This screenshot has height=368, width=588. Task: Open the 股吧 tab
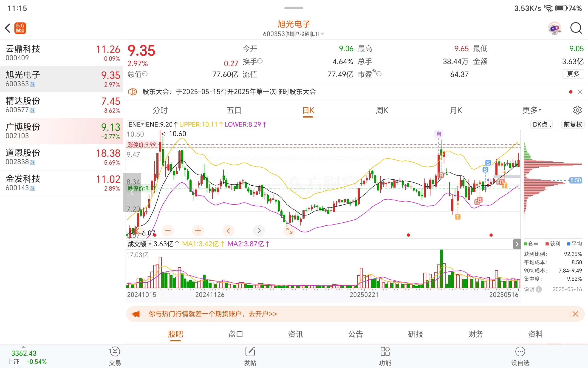click(175, 334)
